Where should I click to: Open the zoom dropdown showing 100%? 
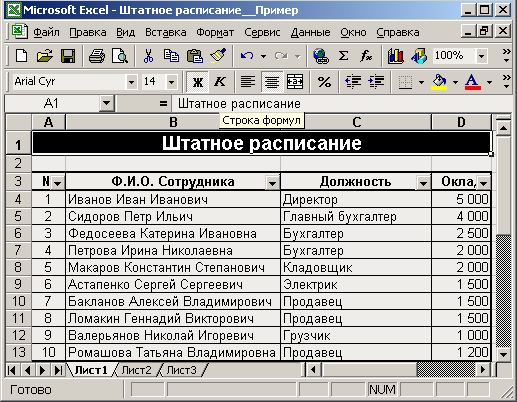point(481,56)
